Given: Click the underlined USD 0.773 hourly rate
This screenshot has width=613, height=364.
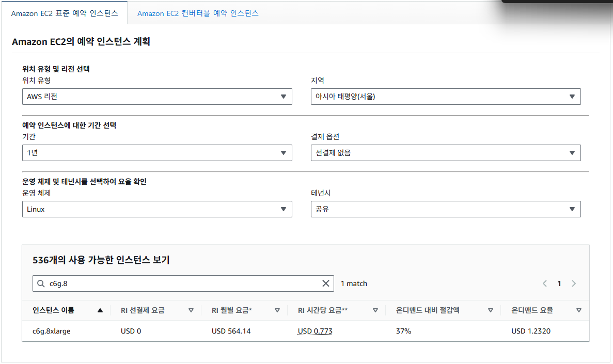Looking at the screenshot, I should click(x=315, y=331).
